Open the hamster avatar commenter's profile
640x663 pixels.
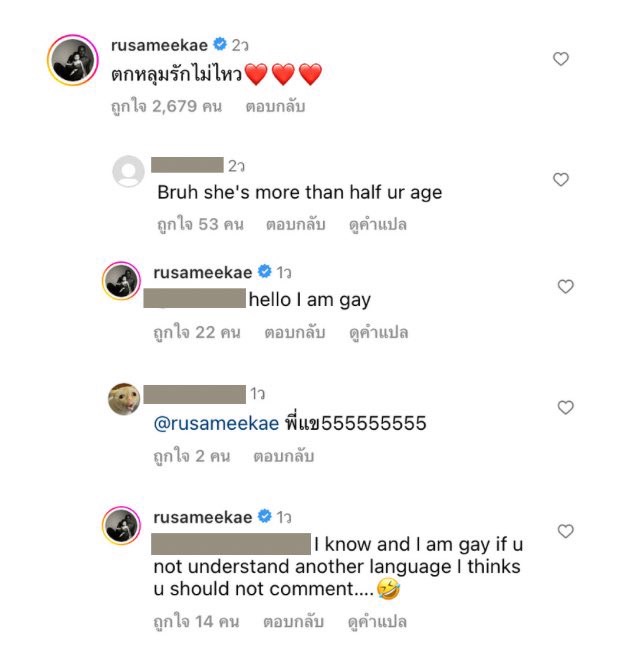124,399
